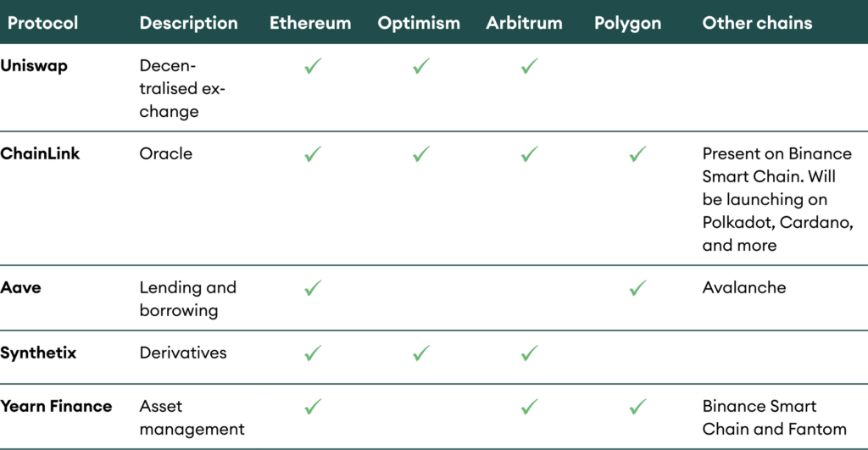The height and width of the screenshot is (450, 868).
Task: Click the ChainLink protocol name
Action: click(x=40, y=153)
